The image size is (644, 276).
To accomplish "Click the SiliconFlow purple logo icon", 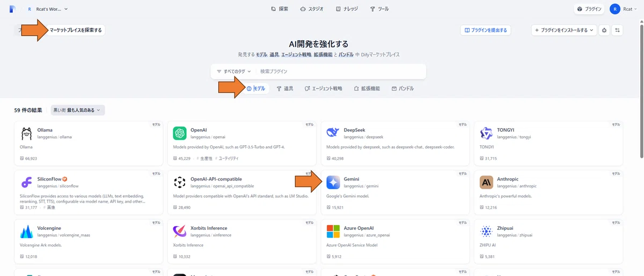I will [x=26, y=182].
